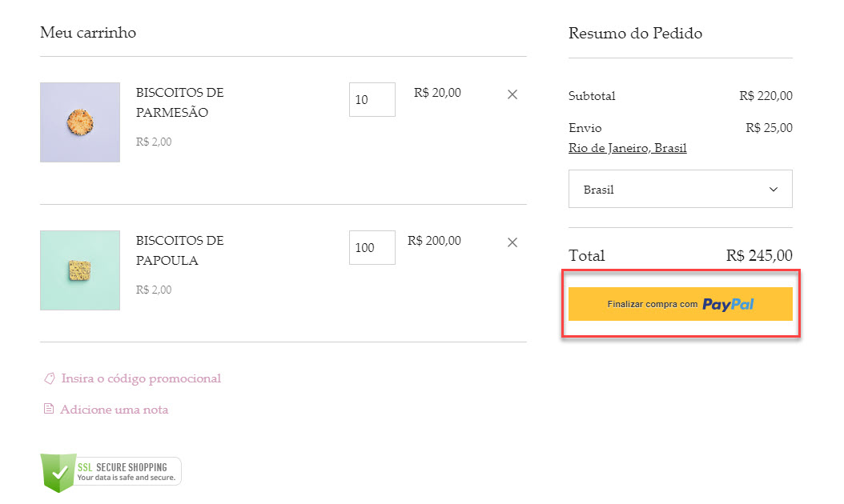Remove Biscoitos de Papoula from cart

pos(512,242)
